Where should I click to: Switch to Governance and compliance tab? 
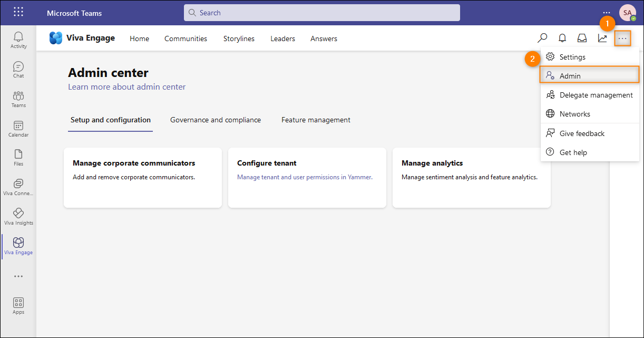(x=216, y=120)
